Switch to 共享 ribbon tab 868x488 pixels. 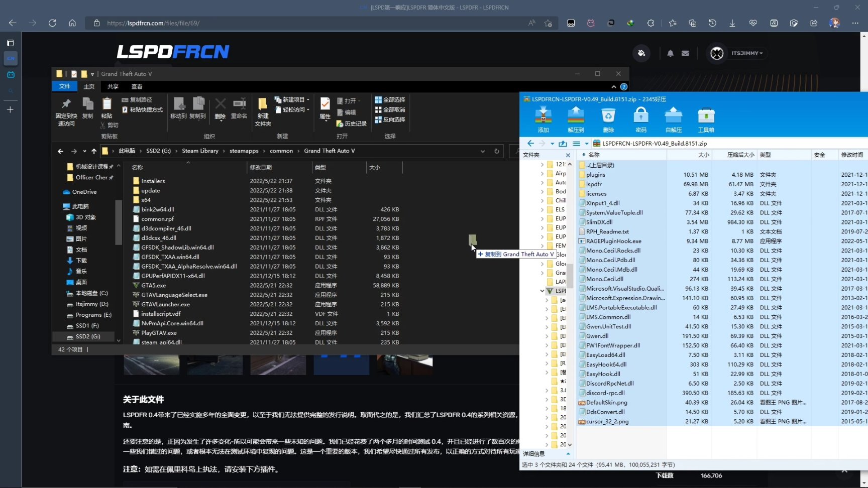point(113,86)
